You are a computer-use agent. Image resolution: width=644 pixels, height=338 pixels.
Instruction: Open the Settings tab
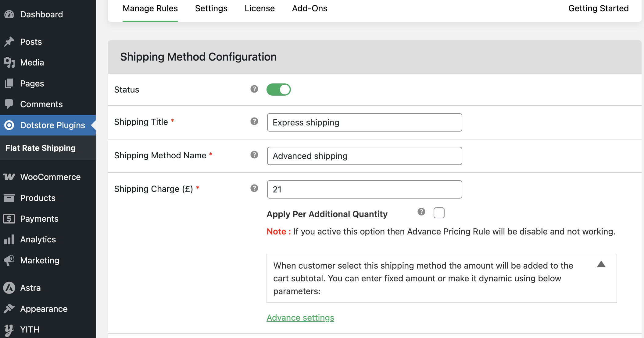211,9
